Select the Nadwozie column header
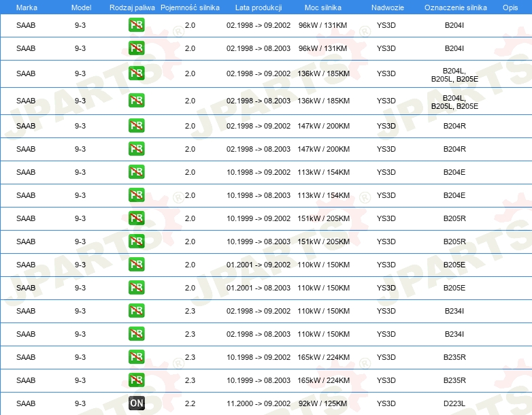The height and width of the screenshot is (415, 532). pos(388,7)
